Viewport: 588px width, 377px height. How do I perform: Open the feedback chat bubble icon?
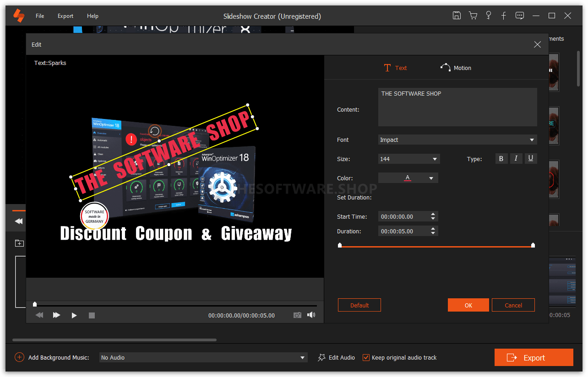(519, 15)
